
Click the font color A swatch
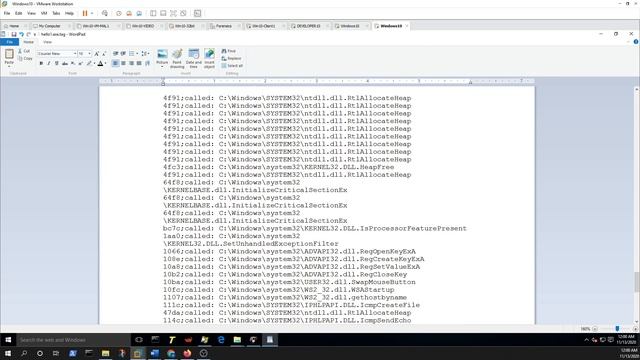pyautogui.click(x=100, y=63)
